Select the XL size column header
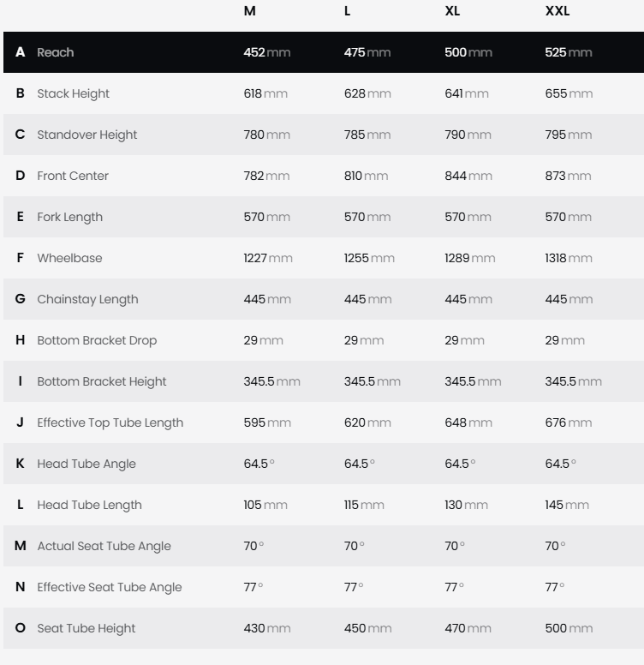 click(452, 11)
